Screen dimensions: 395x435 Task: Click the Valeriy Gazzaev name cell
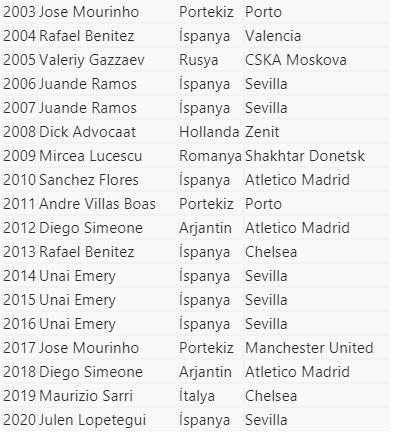(x=92, y=60)
